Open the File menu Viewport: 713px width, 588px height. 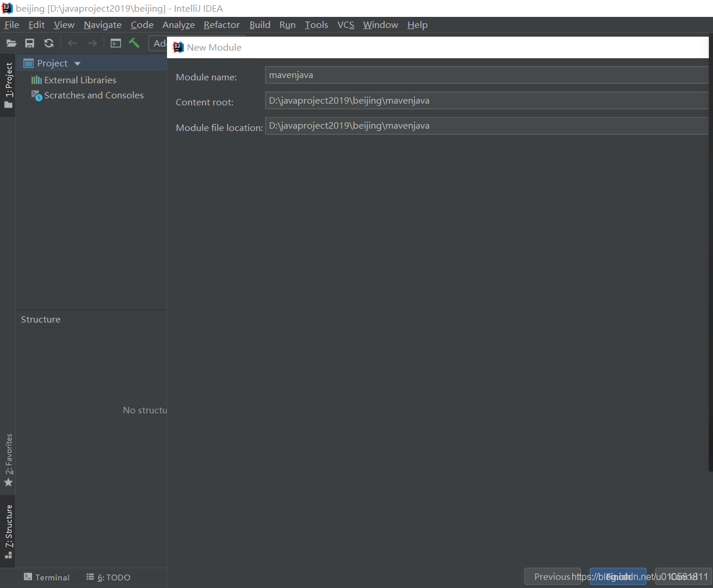tap(12, 24)
